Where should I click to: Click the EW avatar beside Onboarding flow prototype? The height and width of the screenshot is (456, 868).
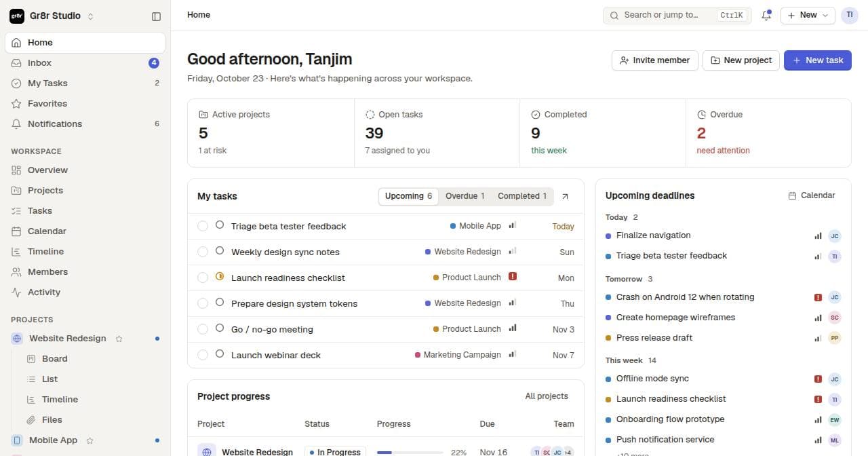835,420
